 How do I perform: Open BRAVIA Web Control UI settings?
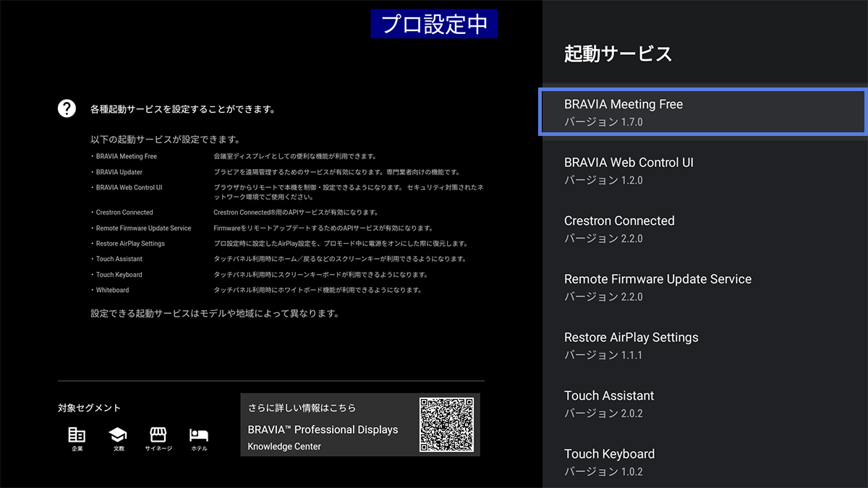click(x=702, y=171)
